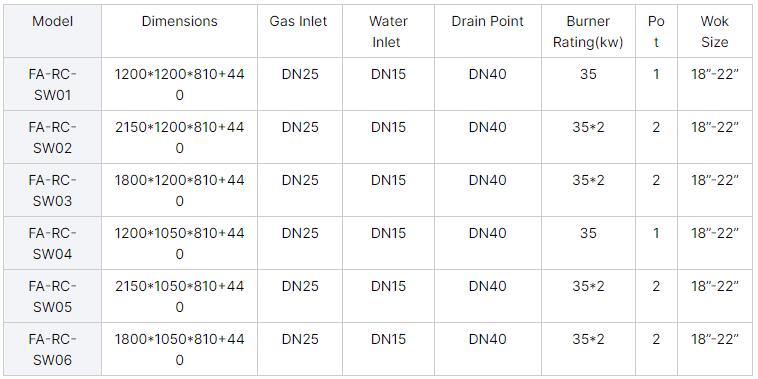This screenshot has width=758, height=379.
Task: Select dimensions 1200*1050*810+440 cell
Action: 179,243
